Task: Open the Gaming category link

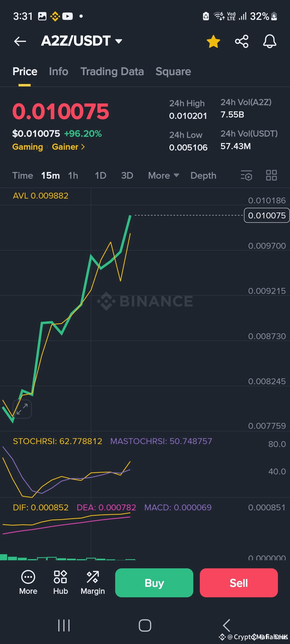Action: pos(28,147)
